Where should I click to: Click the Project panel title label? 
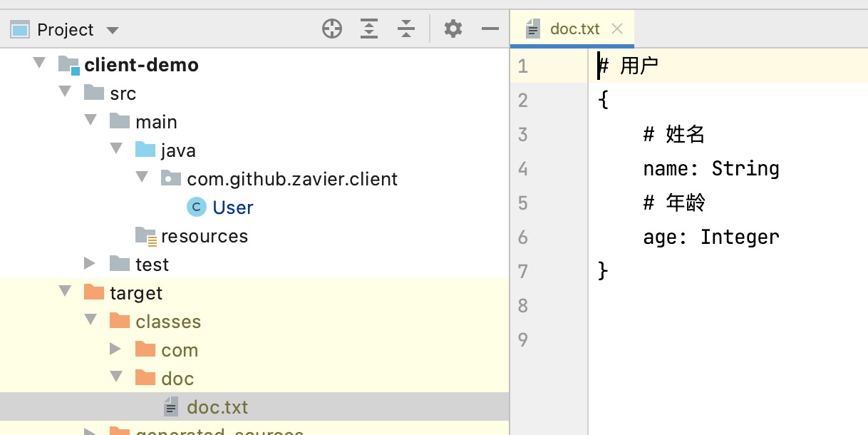tap(65, 30)
